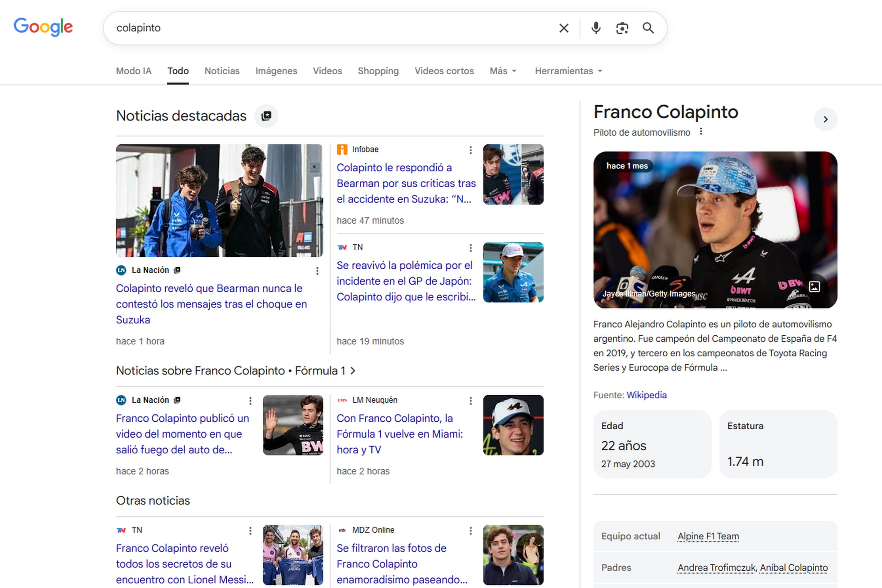Open the Alpine F1 Team link
This screenshot has height=588, width=882.
[708, 536]
